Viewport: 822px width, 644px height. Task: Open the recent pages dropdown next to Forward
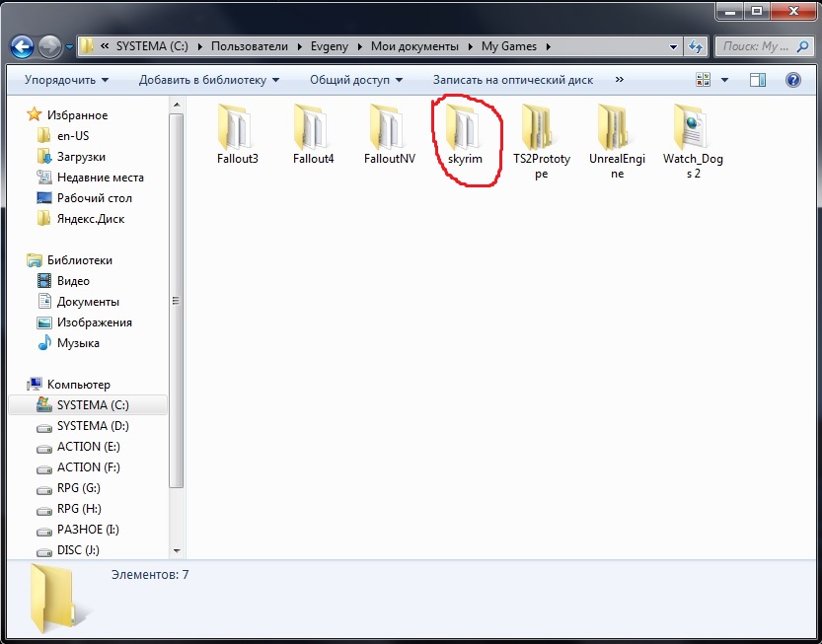[x=69, y=47]
